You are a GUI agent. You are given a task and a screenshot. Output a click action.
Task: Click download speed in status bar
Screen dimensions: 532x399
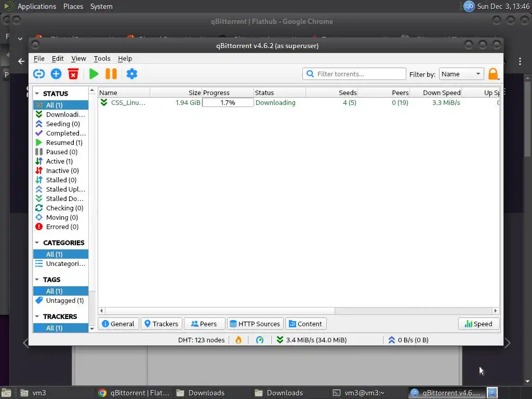coord(312,340)
